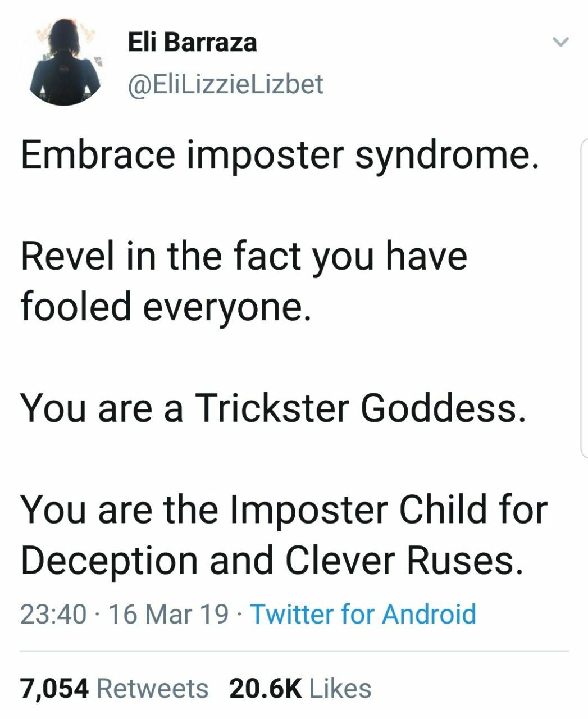
Task: Click the 23:40 timestamp
Action: coord(53,613)
